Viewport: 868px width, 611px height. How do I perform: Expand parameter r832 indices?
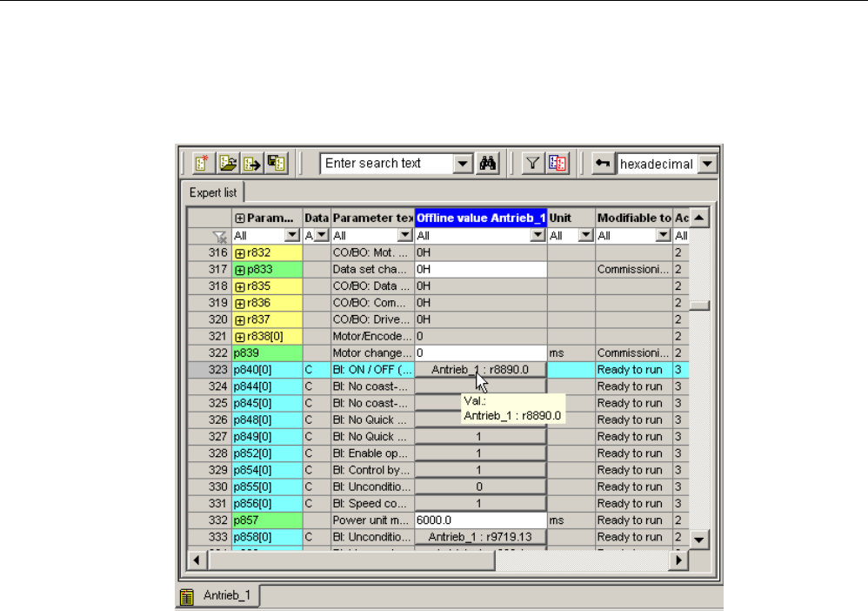point(240,253)
